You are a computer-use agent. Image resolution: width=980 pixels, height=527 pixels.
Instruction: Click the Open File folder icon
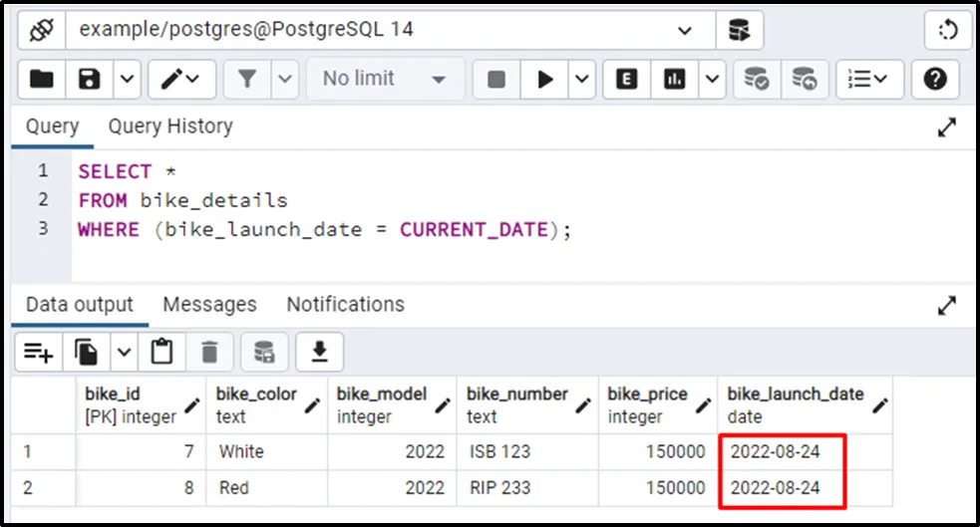[41, 79]
